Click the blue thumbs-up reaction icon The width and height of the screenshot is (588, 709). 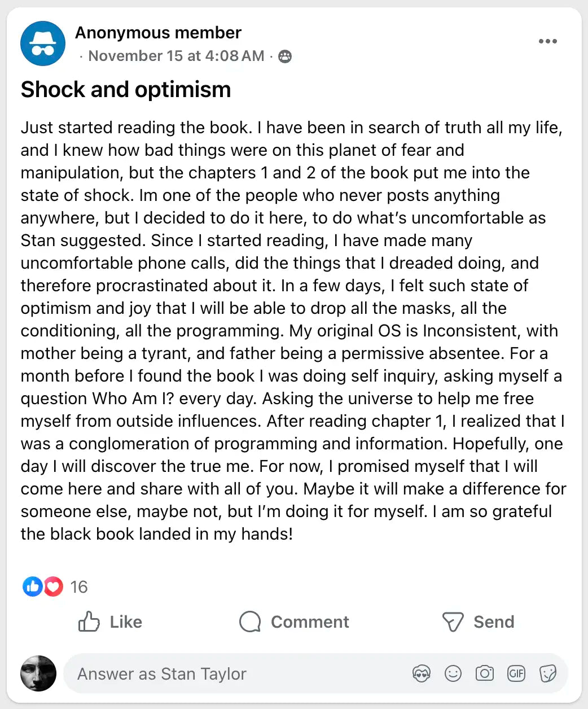point(32,587)
